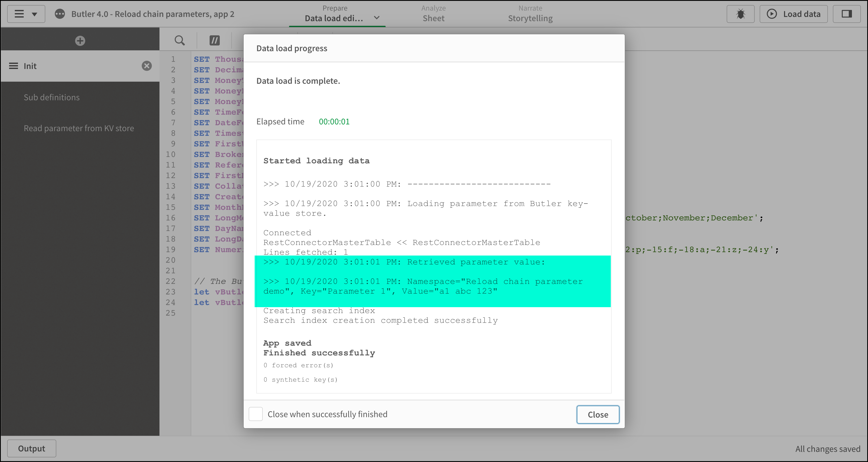Click the elapsed time display
868x462 pixels.
click(x=334, y=121)
